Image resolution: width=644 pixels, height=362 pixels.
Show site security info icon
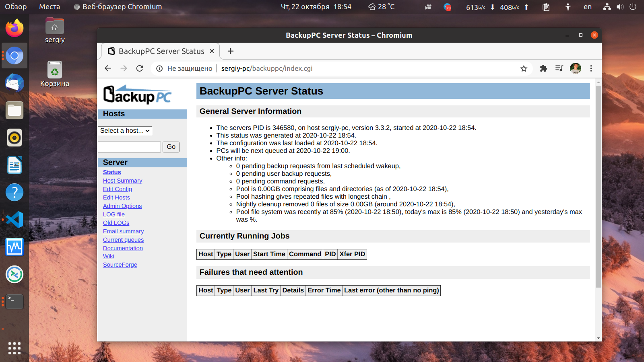159,68
